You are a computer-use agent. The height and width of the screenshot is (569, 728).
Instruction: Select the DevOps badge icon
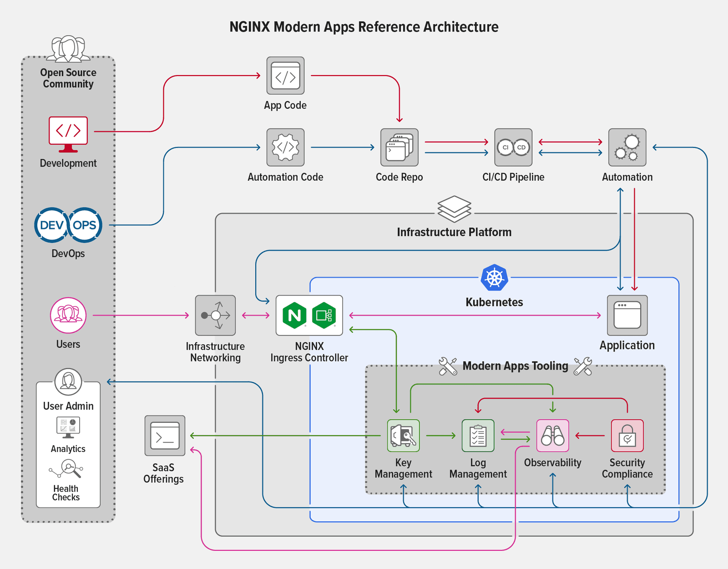pos(68,224)
